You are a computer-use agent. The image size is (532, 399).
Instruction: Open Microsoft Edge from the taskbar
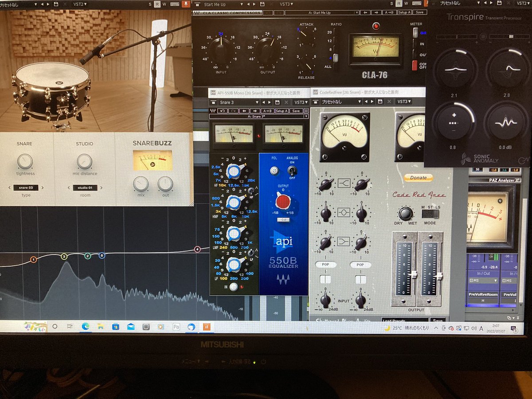[85, 326]
